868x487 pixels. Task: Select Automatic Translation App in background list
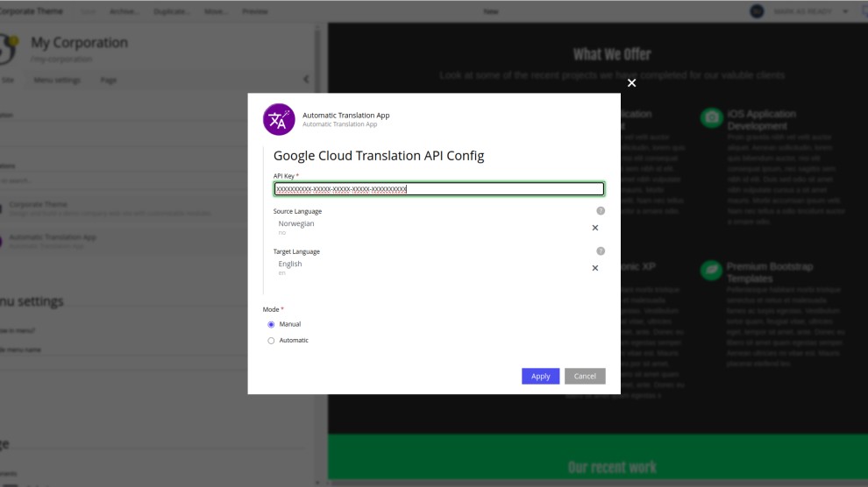point(122,241)
